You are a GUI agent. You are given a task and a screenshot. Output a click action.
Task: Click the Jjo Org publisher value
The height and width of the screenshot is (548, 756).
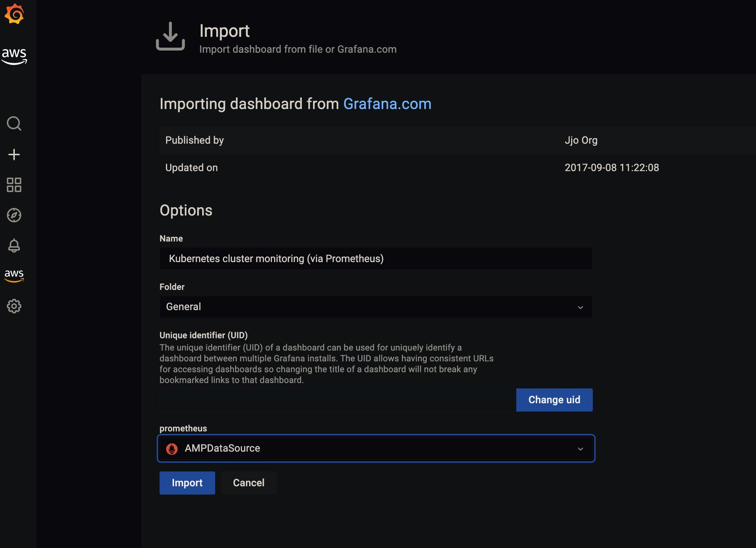[x=581, y=140]
